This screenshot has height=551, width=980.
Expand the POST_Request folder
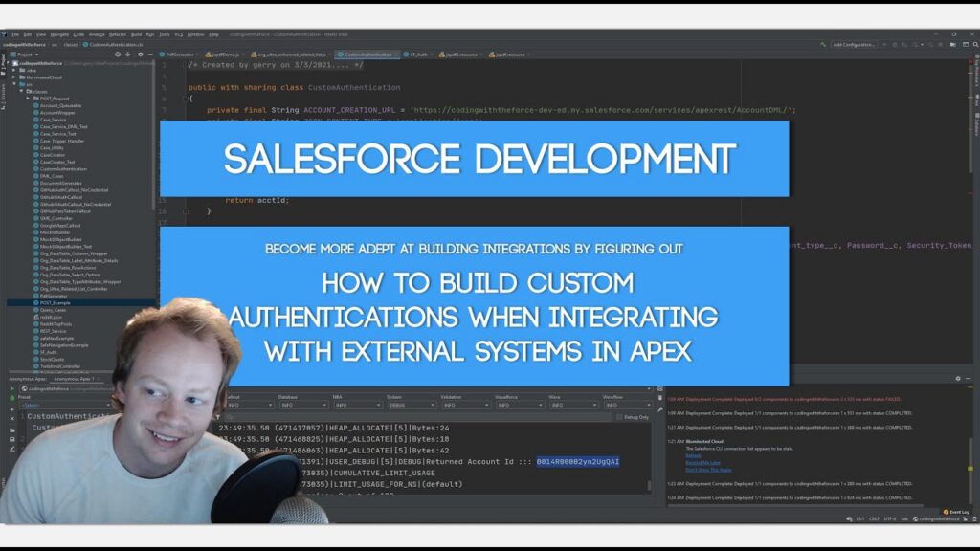tap(28, 99)
